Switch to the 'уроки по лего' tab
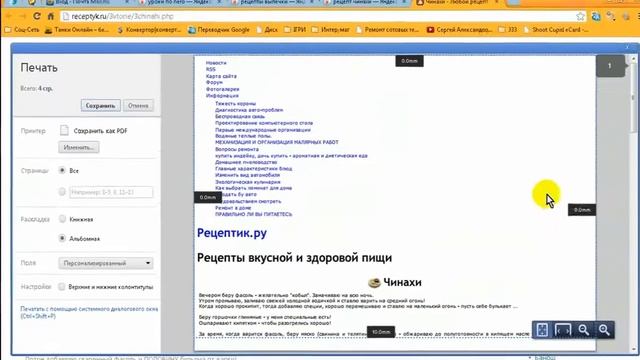The width and height of the screenshot is (640, 360). pyautogui.click(x=180, y=2)
